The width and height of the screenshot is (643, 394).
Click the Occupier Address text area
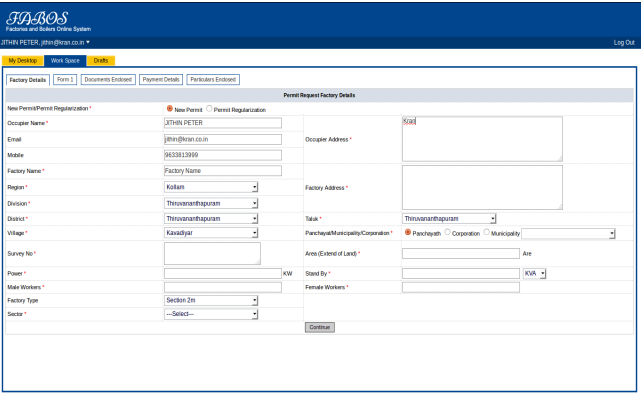482,139
